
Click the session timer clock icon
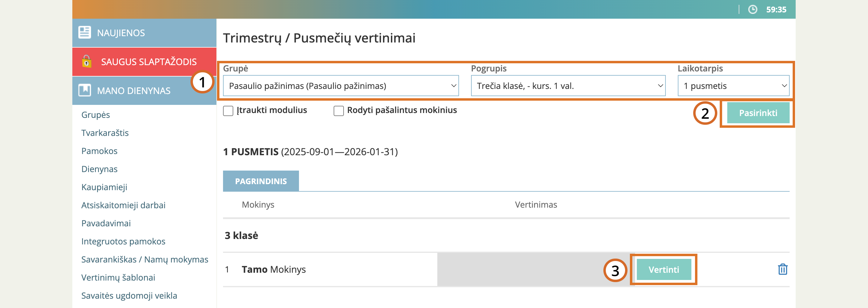pos(753,9)
